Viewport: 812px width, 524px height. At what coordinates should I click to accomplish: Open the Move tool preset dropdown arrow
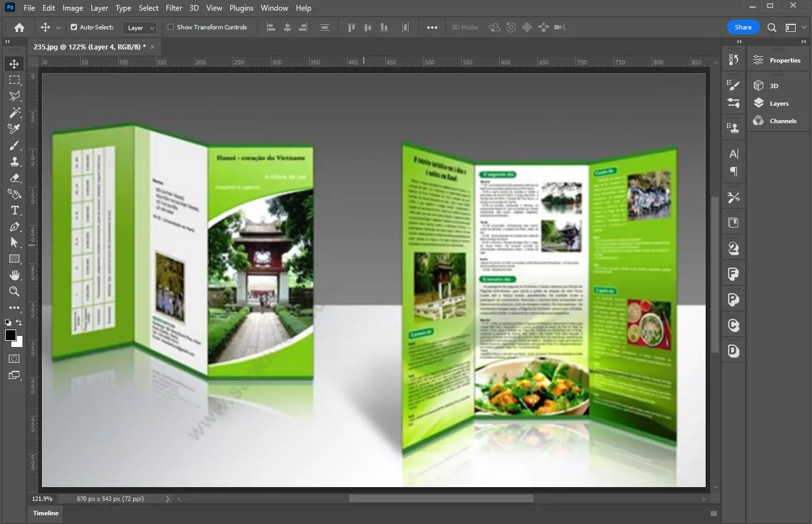point(58,27)
